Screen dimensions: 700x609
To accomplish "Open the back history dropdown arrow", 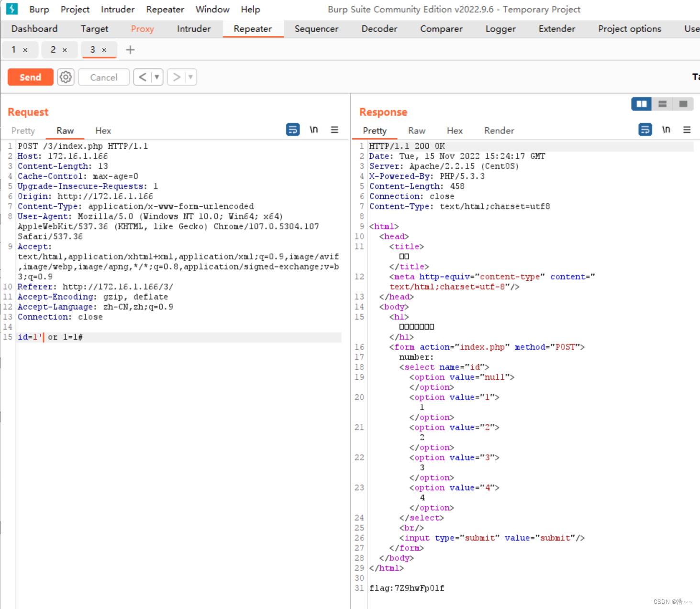I will 157,77.
